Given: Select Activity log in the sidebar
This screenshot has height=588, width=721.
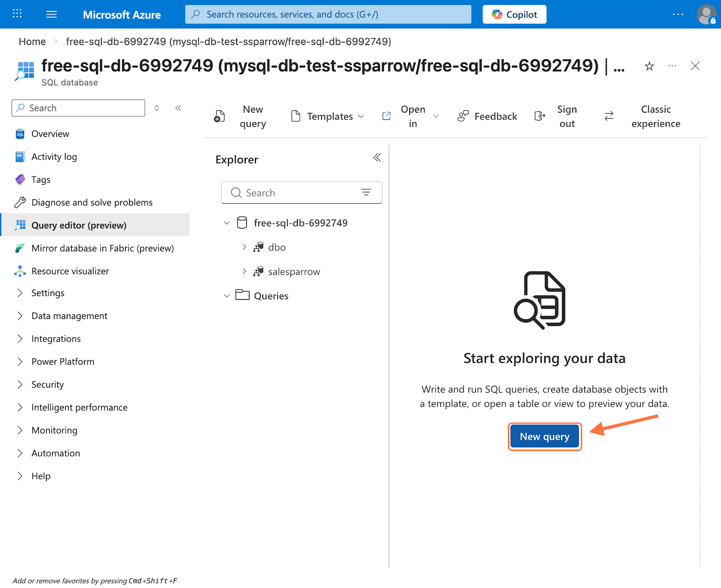Looking at the screenshot, I should coord(54,157).
